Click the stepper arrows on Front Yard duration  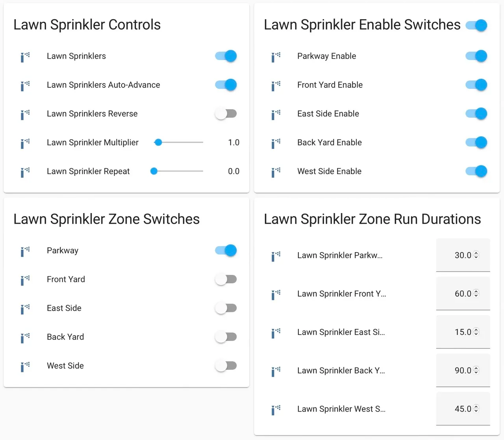476,293
